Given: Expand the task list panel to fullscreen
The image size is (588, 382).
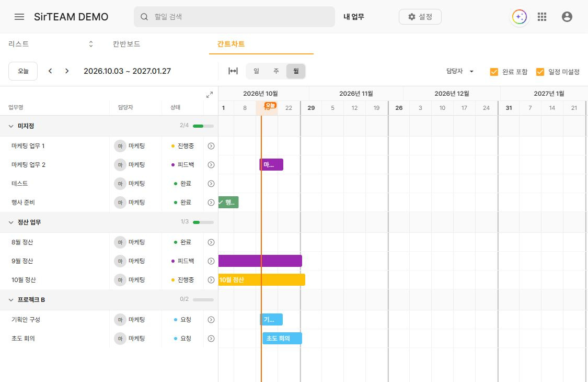Looking at the screenshot, I should point(210,95).
